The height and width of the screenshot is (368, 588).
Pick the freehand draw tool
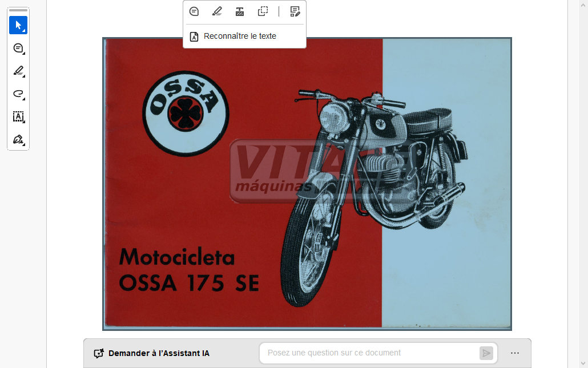(18, 94)
